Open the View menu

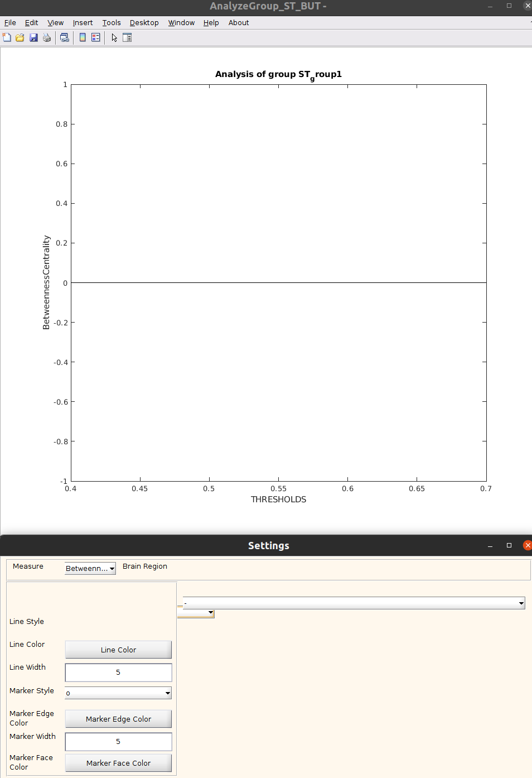(x=56, y=23)
